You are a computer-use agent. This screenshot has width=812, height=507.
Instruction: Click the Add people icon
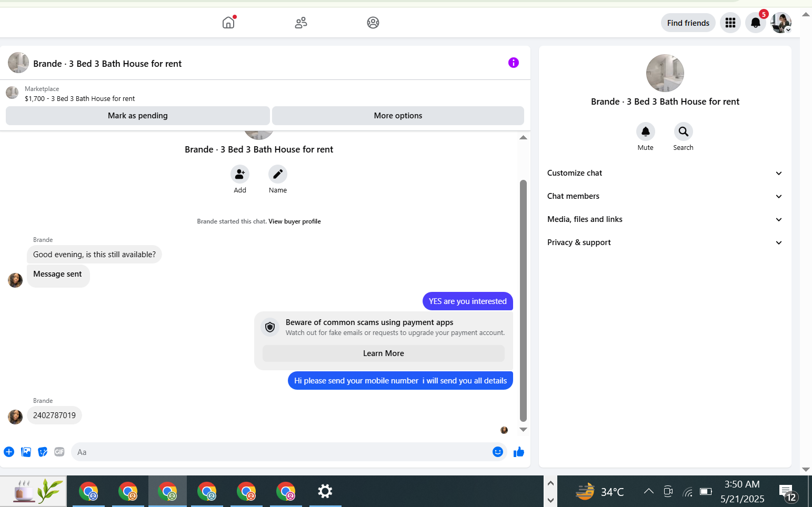(x=240, y=174)
